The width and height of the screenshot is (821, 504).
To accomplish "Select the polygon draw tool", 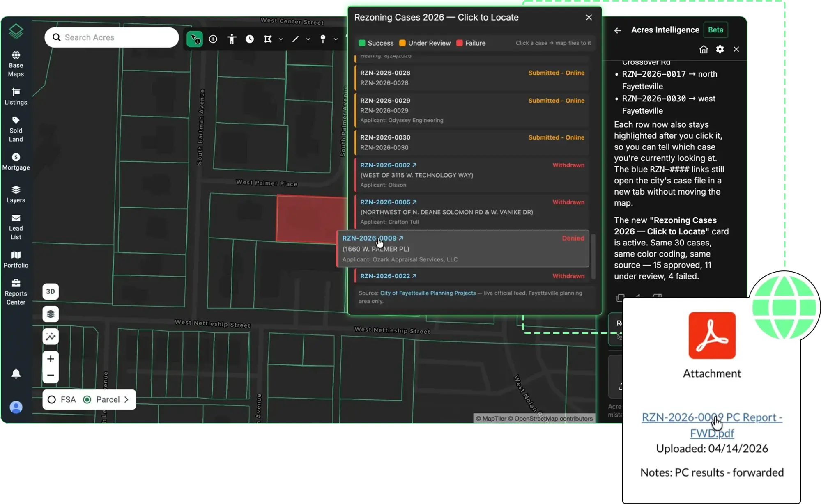I will point(268,39).
